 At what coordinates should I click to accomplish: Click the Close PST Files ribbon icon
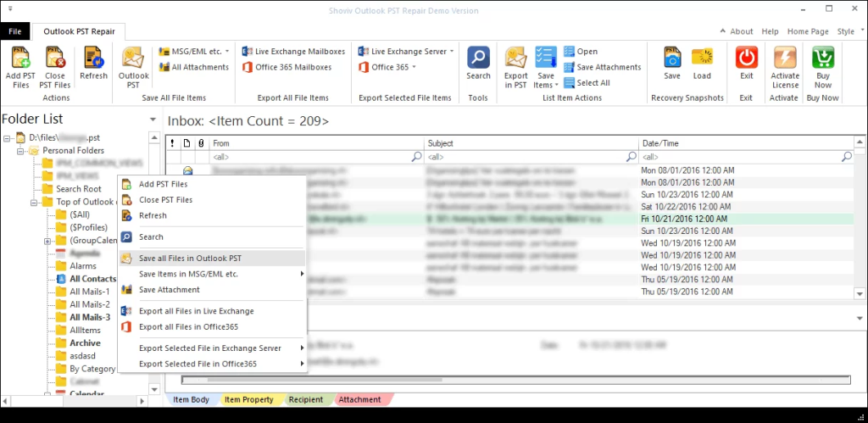[x=55, y=59]
